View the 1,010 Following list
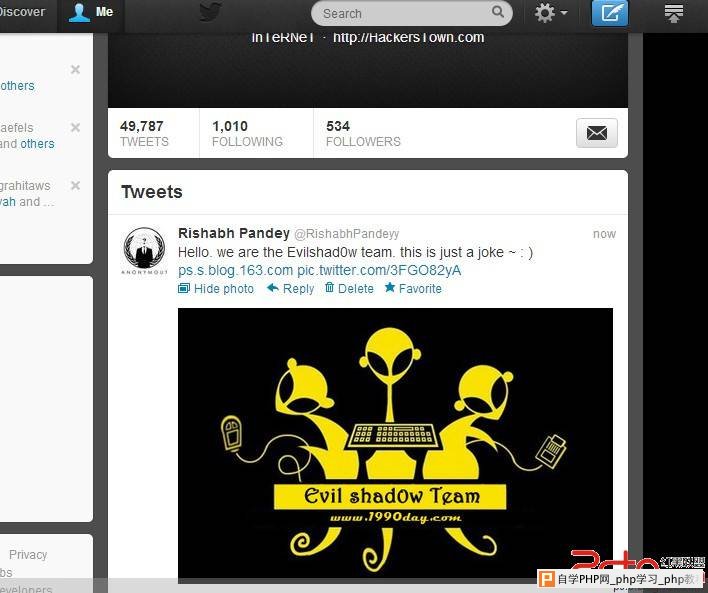 pos(247,133)
